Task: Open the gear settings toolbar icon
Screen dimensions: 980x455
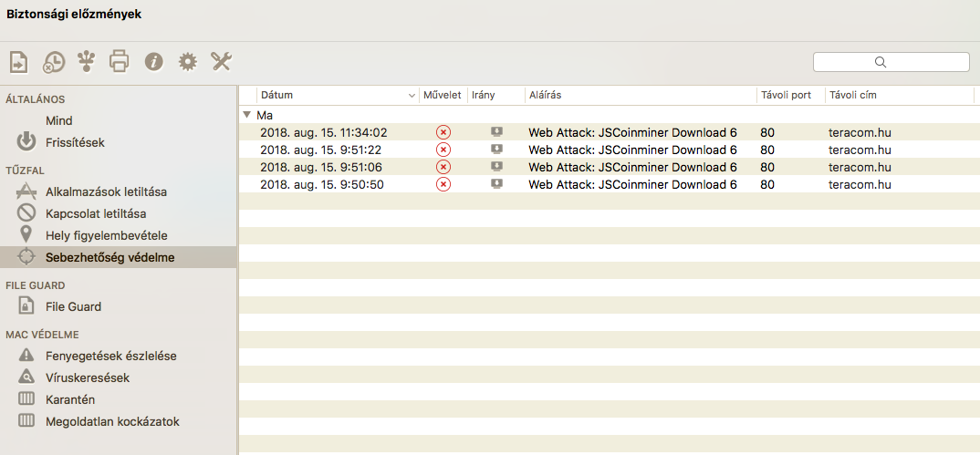Action: 187,61
